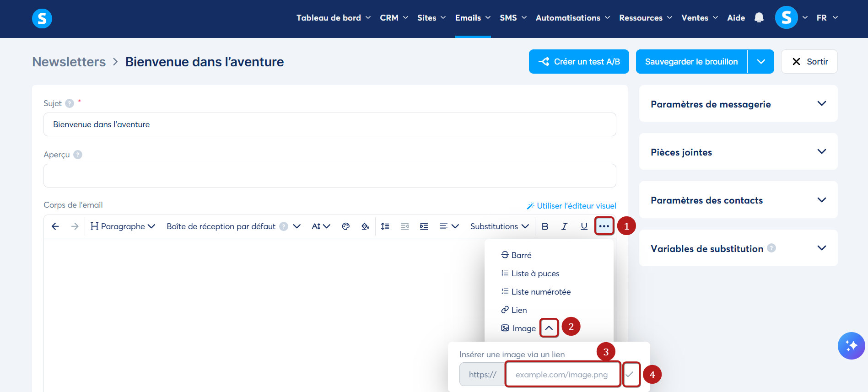868x392 pixels.
Task: Open the font size dropdown
Action: click(x=321, y=226)
